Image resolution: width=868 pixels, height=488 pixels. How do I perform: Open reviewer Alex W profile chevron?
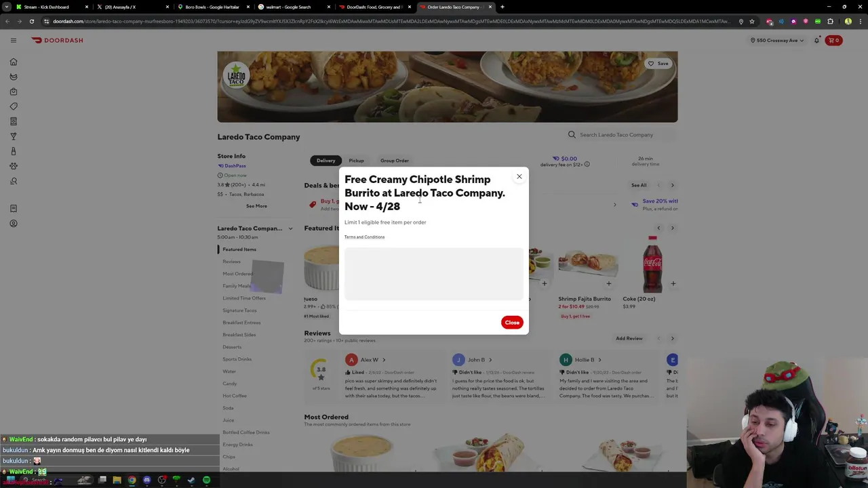pyautogui.click(x=384, y=360)
